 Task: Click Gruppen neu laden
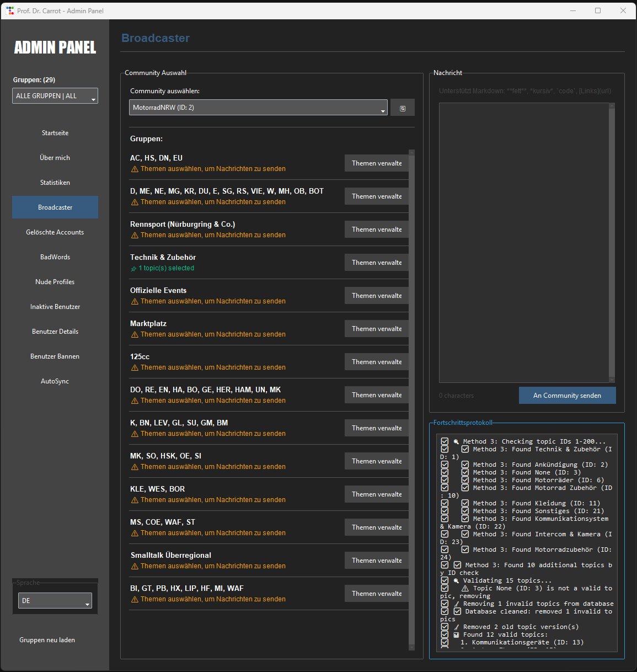click(47, 640)
